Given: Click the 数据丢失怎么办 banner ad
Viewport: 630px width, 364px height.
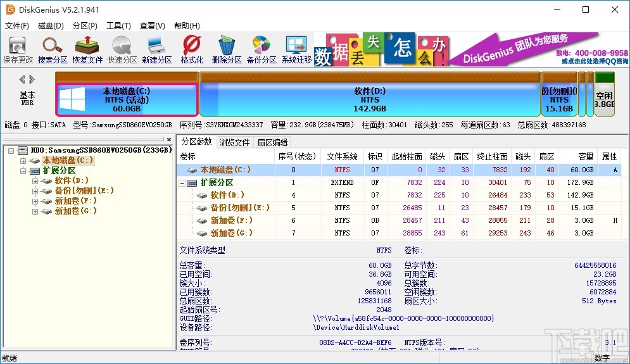Looking at the screenshot, I should [x=381, y=50].
